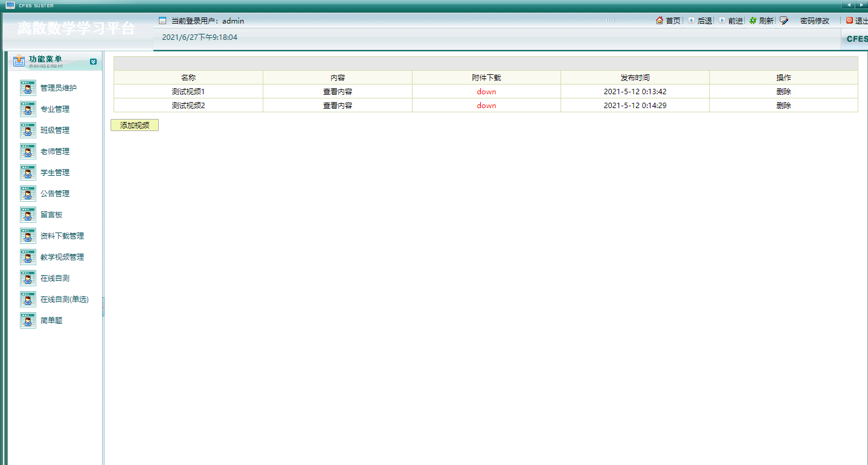Click the toolbar grip handle left of 首页
868x465 pixels.
click(x=611, y=21)
